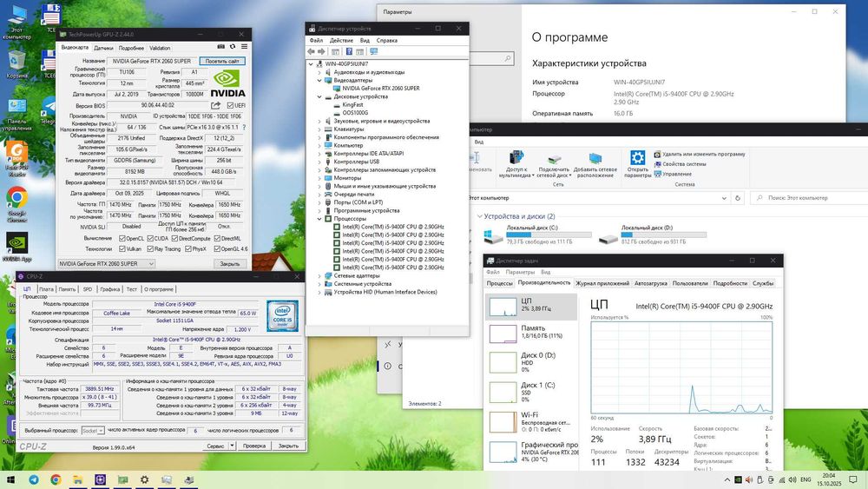This screenshot has height=489, width=868.
Task: Click GPU-Z refresh icon
Action: (233, 47)
